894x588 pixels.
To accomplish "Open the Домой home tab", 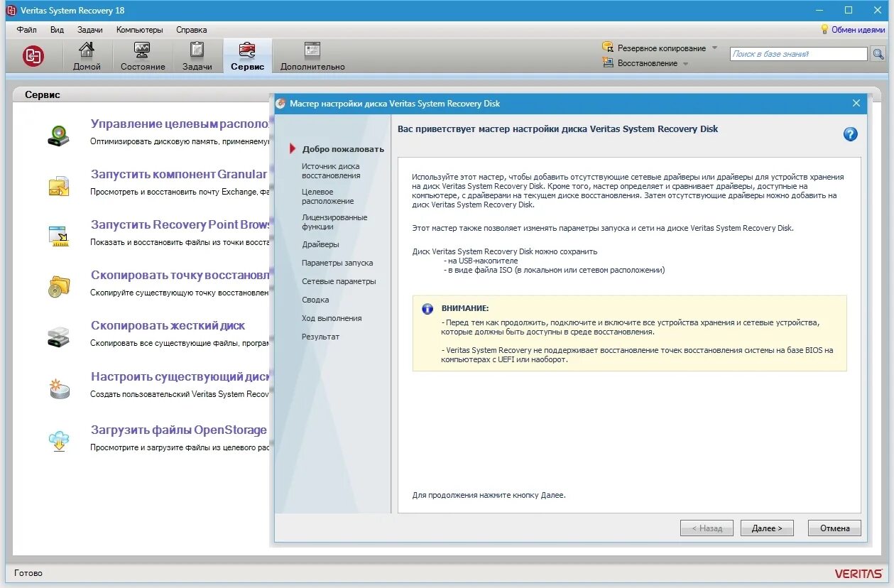I will (87, 56).
